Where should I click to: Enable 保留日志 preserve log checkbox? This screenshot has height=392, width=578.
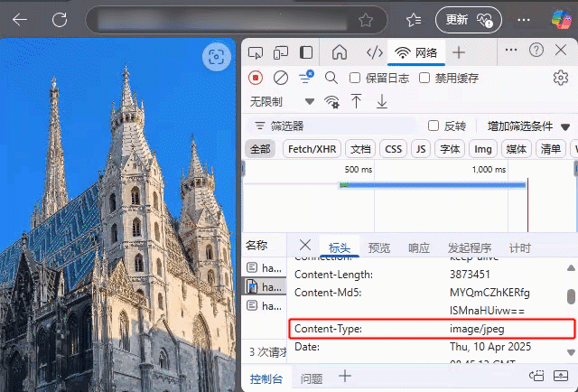tap(355, 78)
